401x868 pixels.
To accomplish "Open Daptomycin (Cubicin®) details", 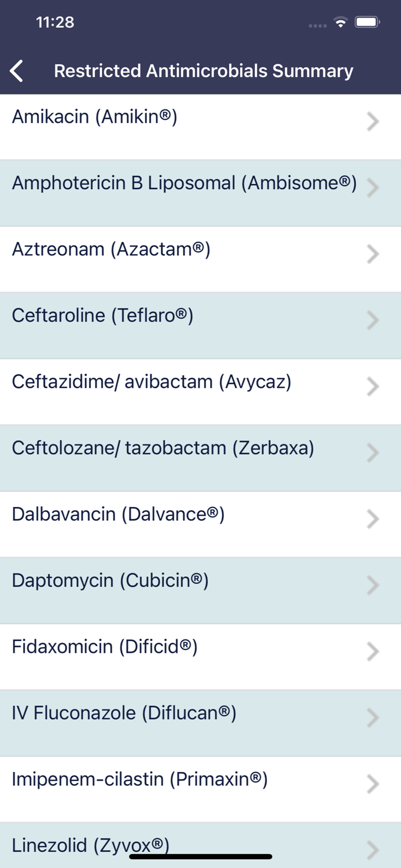I will tap(110, 580).
